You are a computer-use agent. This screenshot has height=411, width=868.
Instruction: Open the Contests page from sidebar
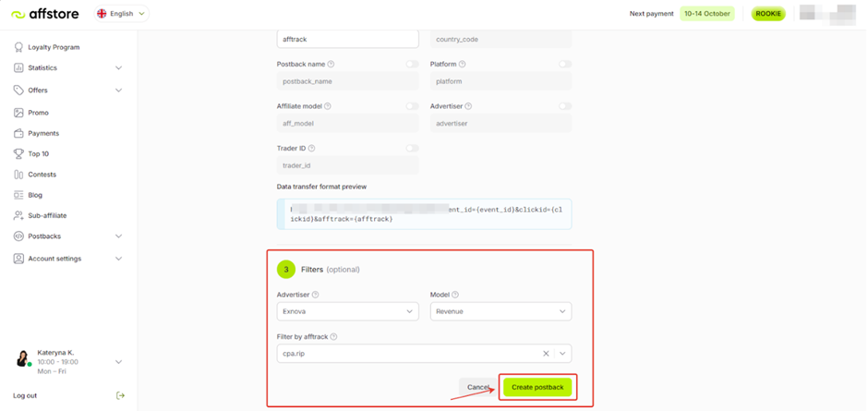[x=42, y=175]
